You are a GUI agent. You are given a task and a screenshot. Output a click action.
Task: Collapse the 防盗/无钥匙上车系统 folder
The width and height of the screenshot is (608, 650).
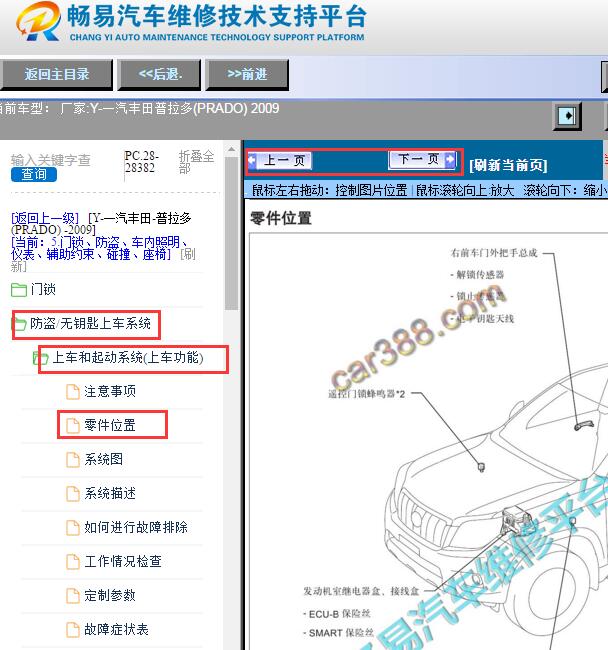click(x=90, y=324)
